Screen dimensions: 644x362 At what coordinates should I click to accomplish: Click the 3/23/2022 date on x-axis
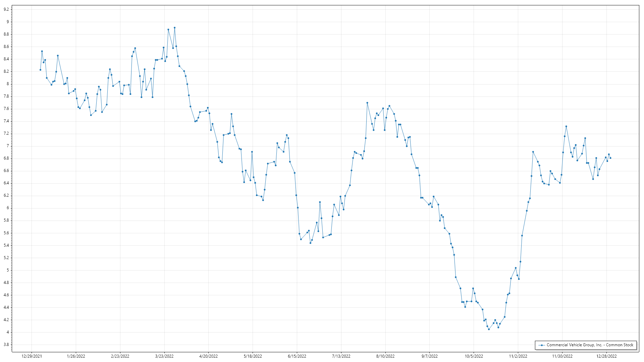coord(164,356)
